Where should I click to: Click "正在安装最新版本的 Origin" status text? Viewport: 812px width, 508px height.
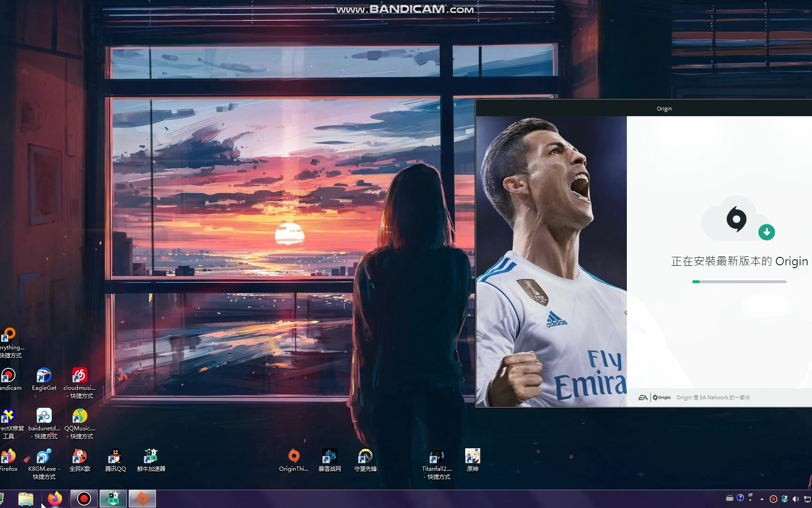739,261
